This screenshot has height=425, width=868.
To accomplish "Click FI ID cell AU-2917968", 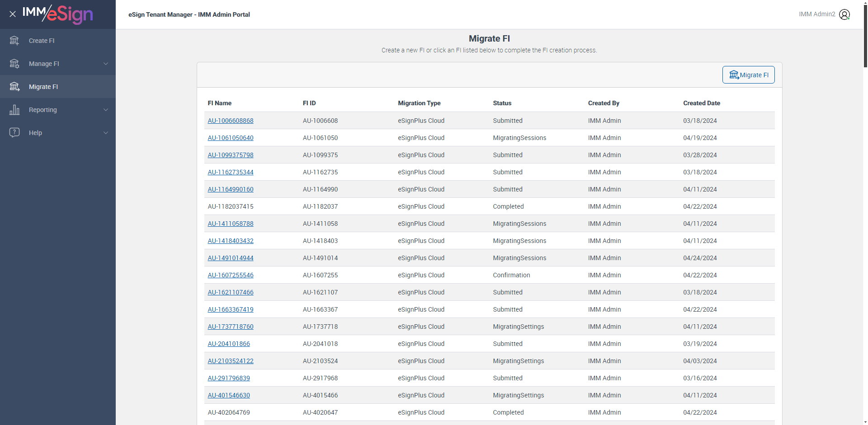I will point(320,378).
